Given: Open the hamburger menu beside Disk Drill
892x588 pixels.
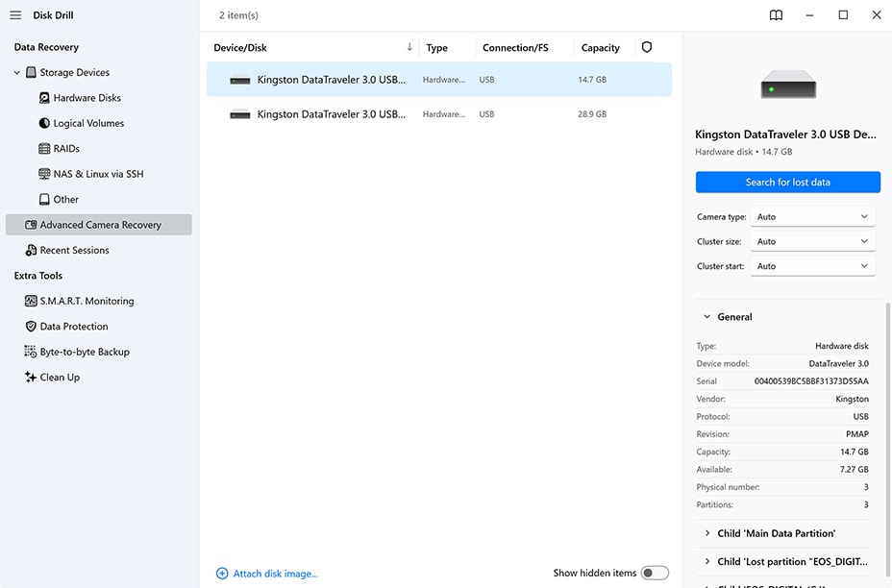Looking at the screenshot, I should [x=15, y=15].
